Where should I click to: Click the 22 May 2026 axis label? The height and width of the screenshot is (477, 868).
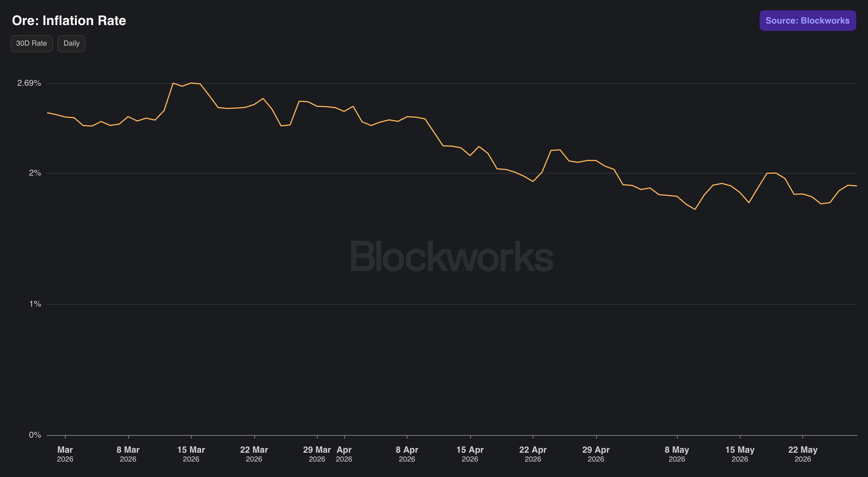click(803, 454)
